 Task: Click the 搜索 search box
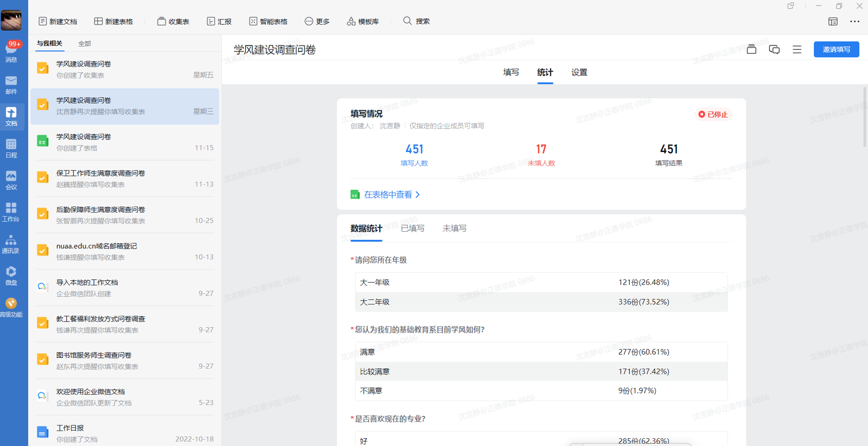point(416,21)
